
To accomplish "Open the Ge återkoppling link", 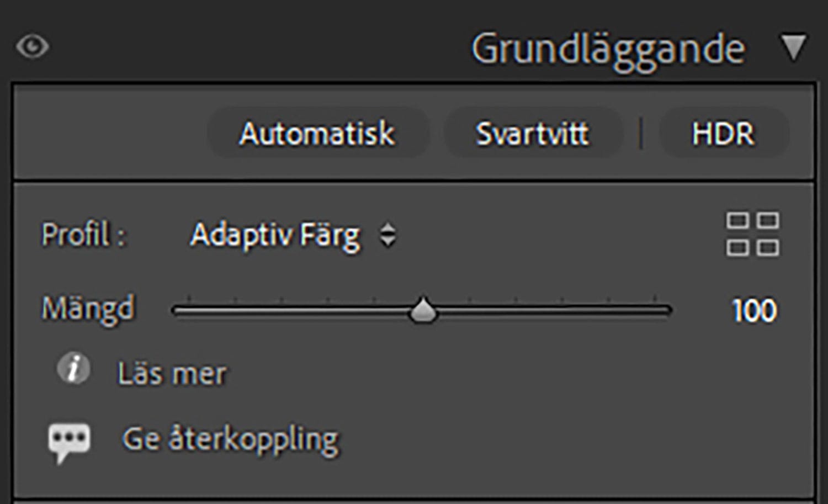I will click(x=230, y=440).
